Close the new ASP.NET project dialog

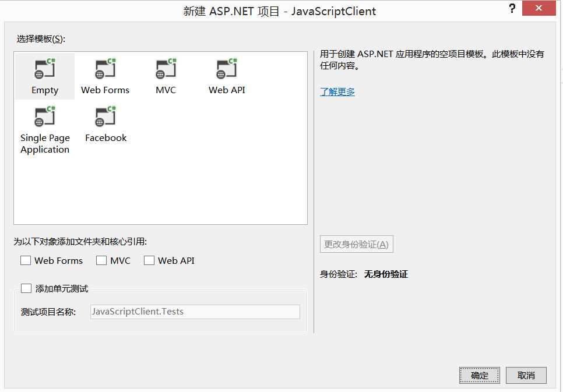(539, 8)
